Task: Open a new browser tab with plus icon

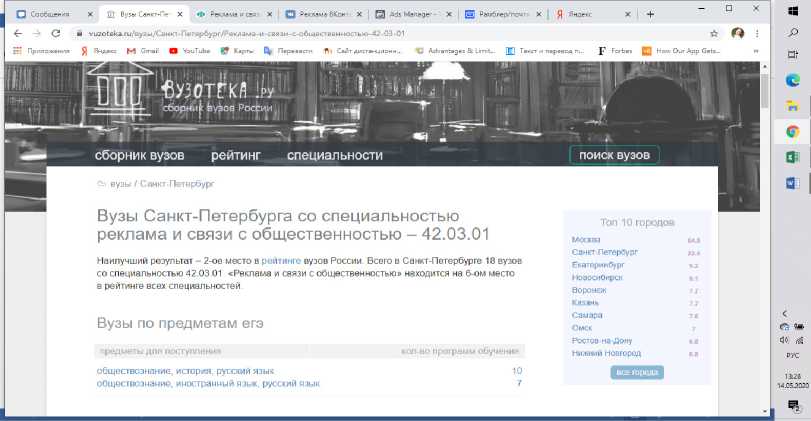Action: [x=650, y=15]
